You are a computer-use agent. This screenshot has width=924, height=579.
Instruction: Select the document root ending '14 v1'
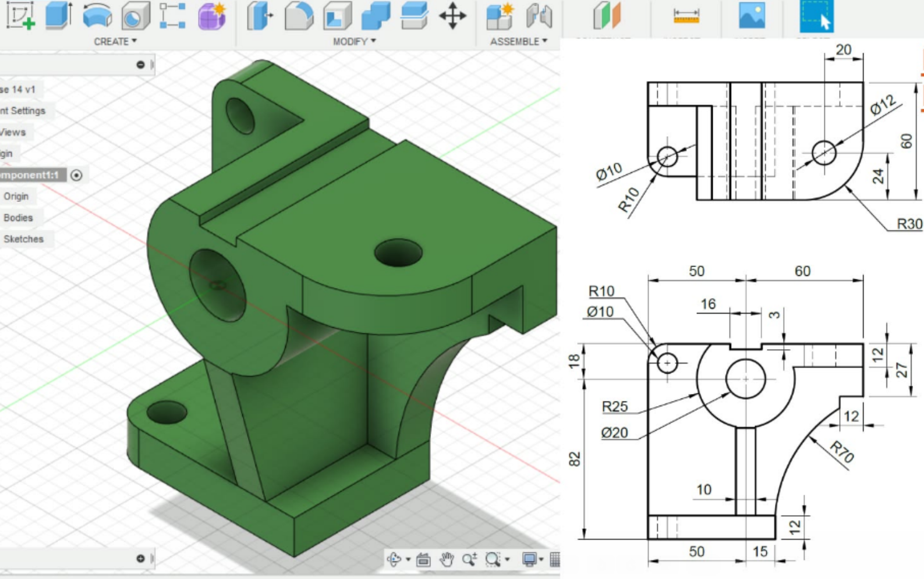(x=17, y=90)
